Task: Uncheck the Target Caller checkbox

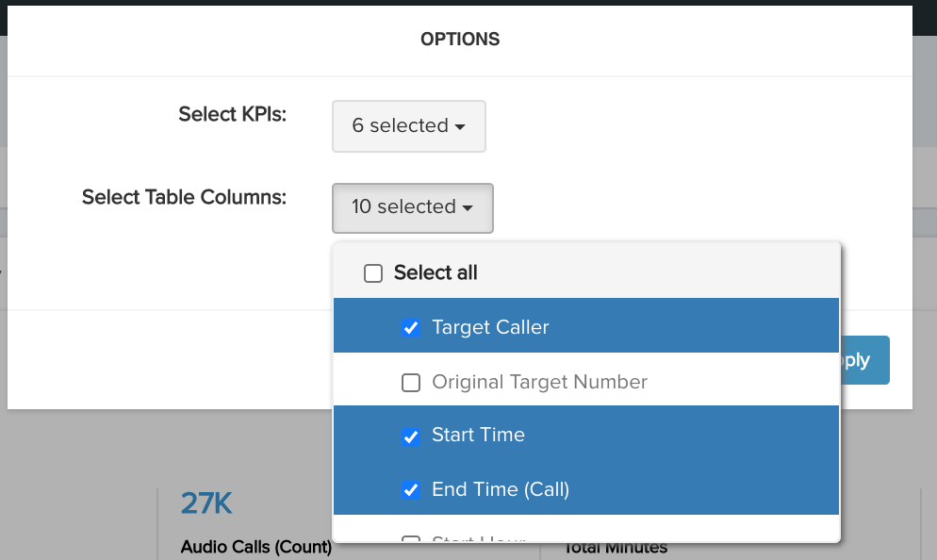Action: click(x=411, y=327)
